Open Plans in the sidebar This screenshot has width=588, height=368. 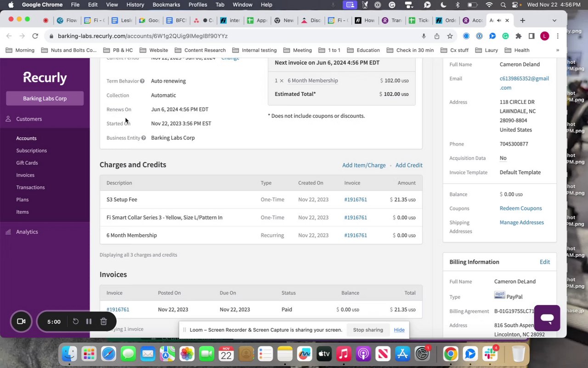[23, 200]
